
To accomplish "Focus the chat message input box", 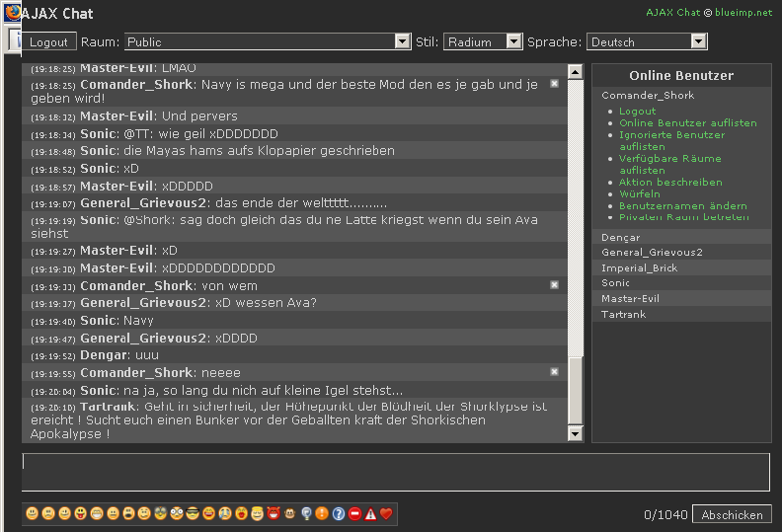I will pos(396,472).
